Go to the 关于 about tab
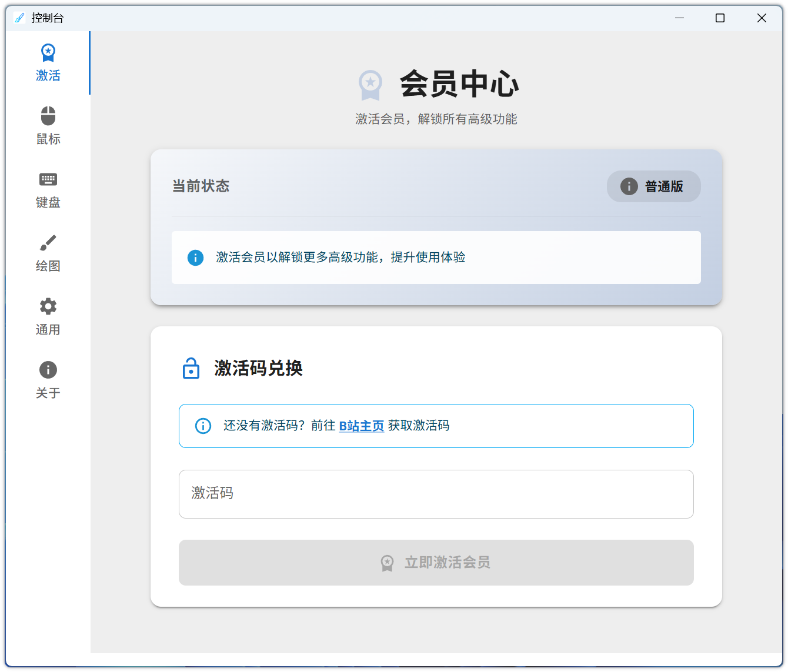788x672 pixels. (x=48, y=380)
